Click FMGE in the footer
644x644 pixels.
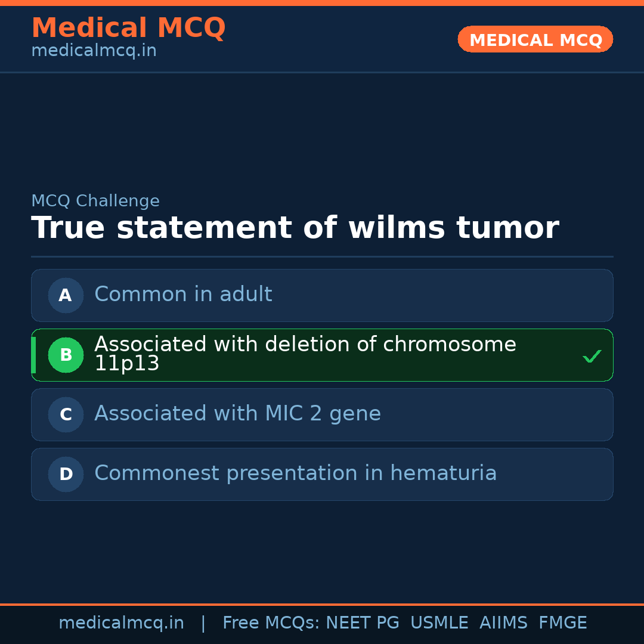point(562,623)
